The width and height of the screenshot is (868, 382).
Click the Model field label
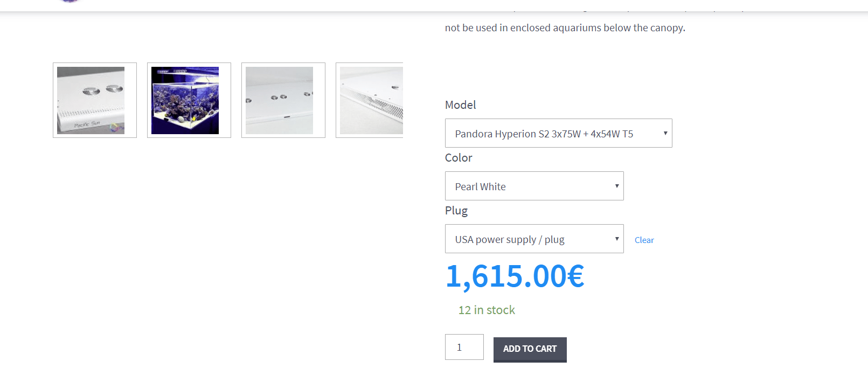click(x=460, y=105)
